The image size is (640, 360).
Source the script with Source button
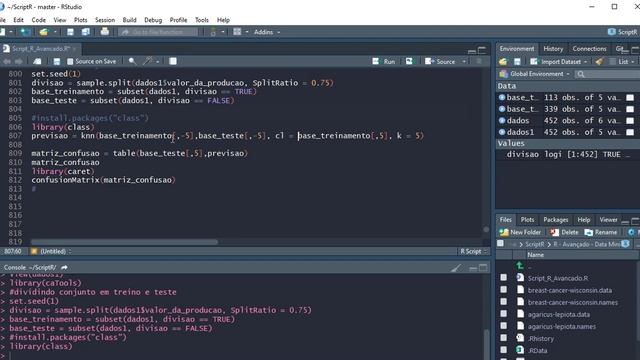coord(440,62)
